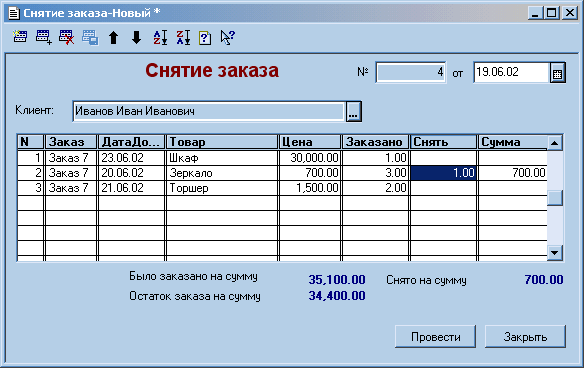Click the empty Снять cell in Торшер row

[443, 188]
